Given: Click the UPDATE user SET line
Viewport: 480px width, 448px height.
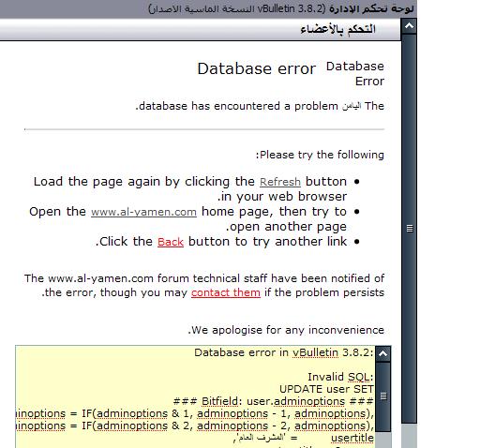Looking at the screenshot, I should [x=326, y=389].
